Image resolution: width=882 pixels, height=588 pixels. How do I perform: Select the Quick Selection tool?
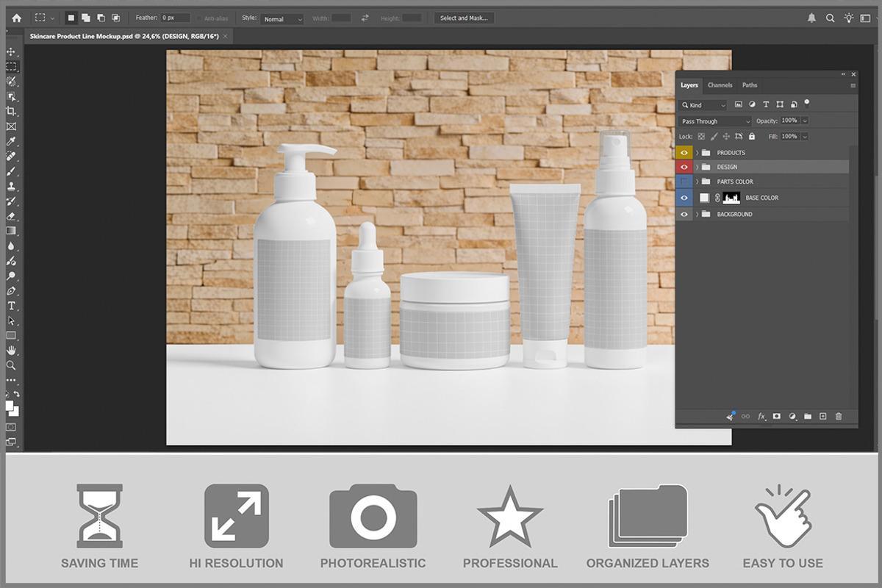[11, 81]
